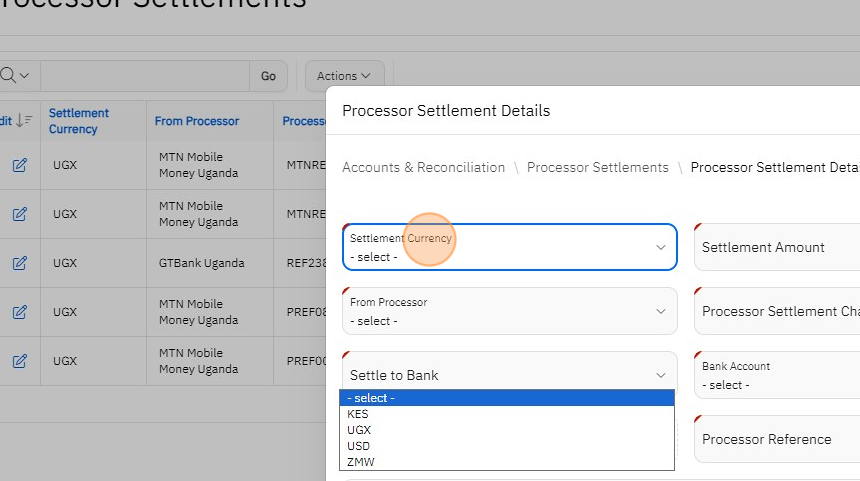Open the Settle to Bank dropdown

(x=509, y=375)
